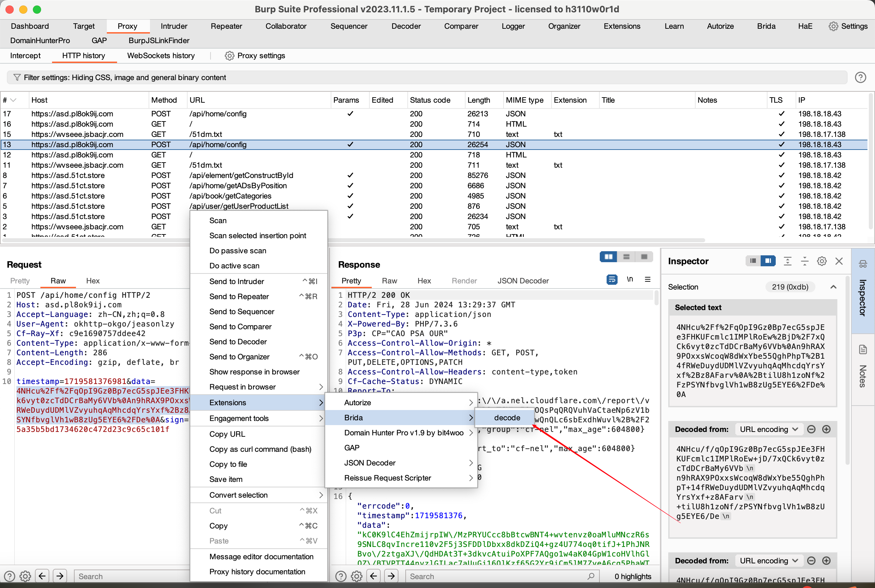Open Response editor hamburger menu

coord(648,280)
